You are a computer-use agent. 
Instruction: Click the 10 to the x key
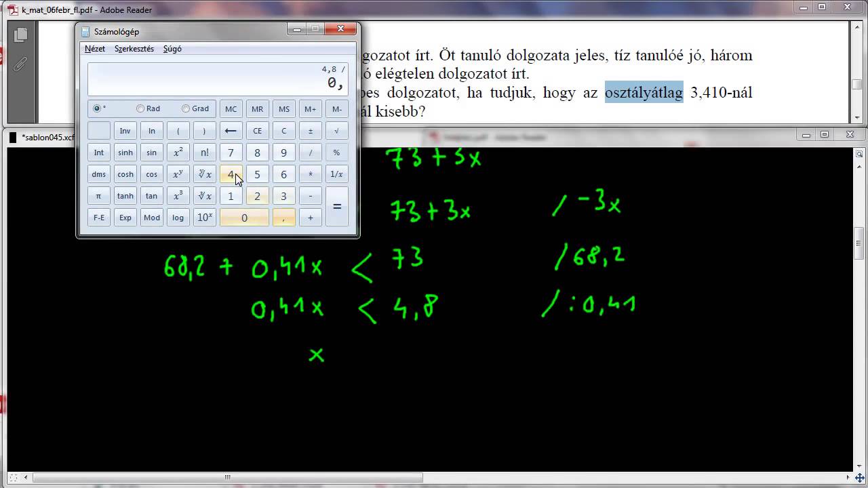(204, 218)
